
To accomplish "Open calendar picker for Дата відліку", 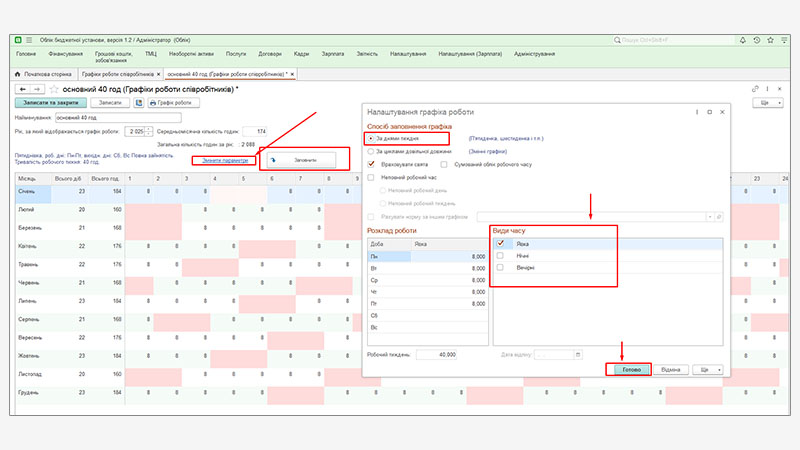I will (x=577, y=354).
